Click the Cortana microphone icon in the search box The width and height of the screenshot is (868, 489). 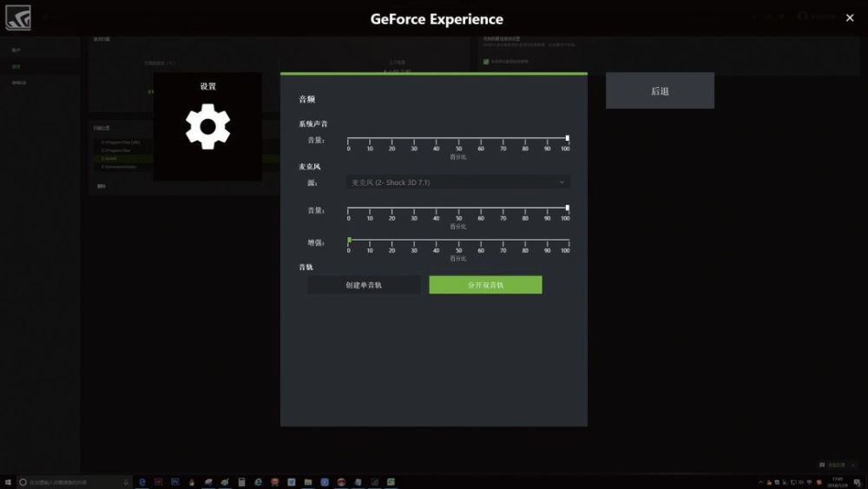pyautogui.click(x=126, y=482)
